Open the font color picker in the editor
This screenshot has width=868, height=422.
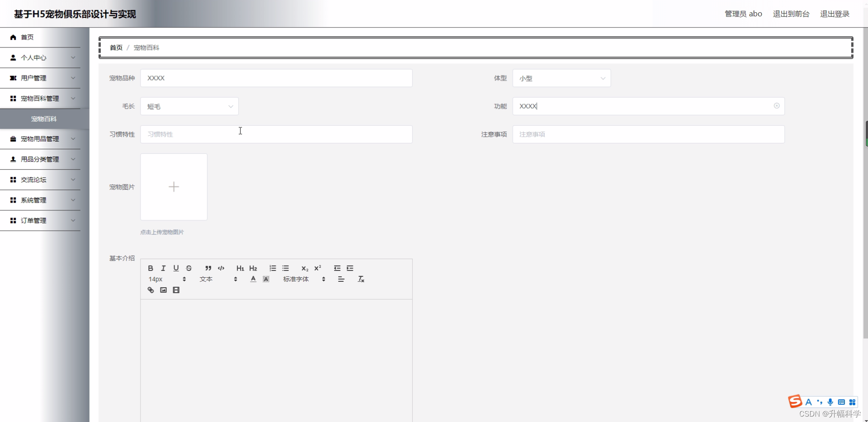point(253,279)
